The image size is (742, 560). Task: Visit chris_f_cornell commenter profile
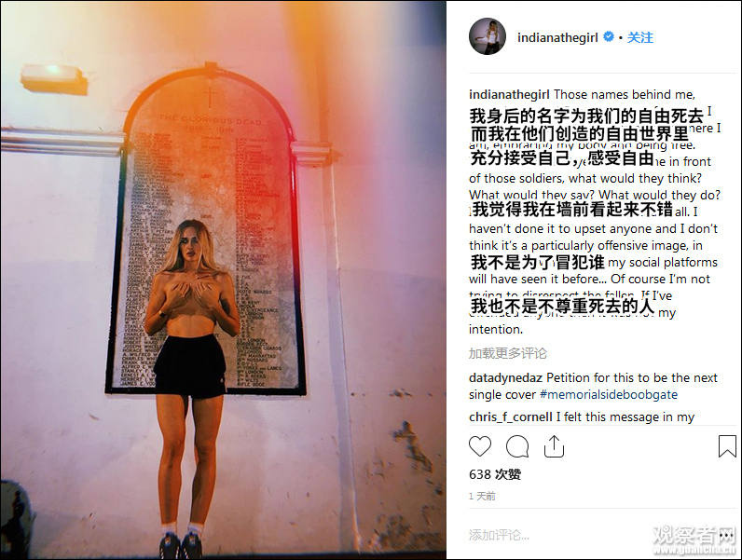[x=511, y=417]
